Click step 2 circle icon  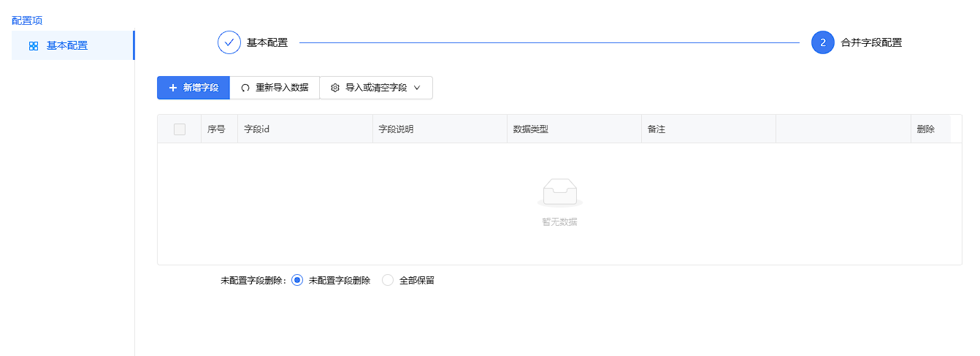tap(823, 42)
